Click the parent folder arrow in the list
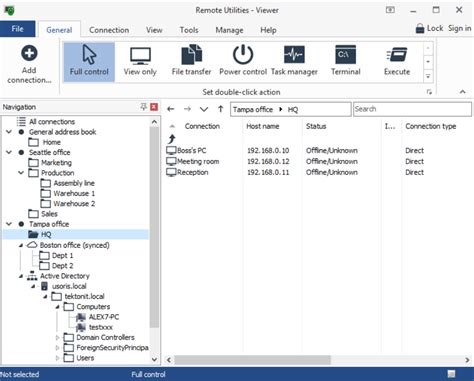This screenshot has width=474, height=381. [x=172, y=139]
